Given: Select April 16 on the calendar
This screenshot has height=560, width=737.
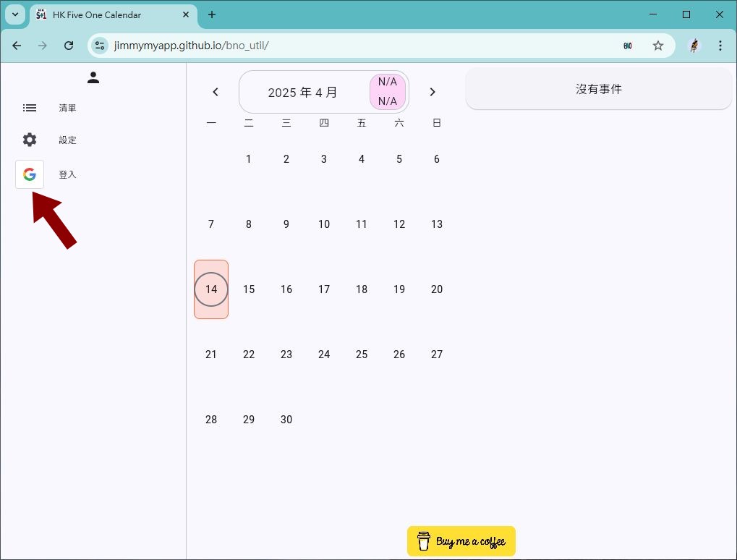Looking at the screenshot, I should click(x=286, y=289).
